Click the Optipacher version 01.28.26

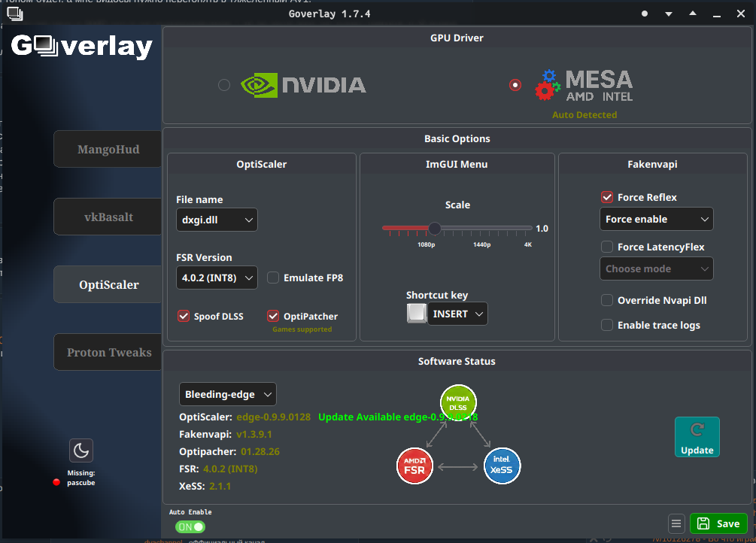click(x=260, y=451)
